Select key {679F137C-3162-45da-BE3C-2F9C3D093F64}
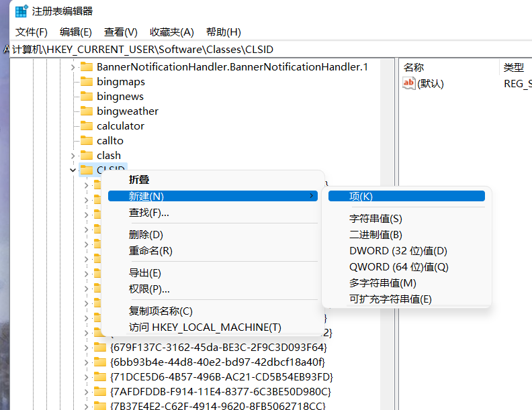The width and height of the screenshot is (532, 410). [218, 348]
